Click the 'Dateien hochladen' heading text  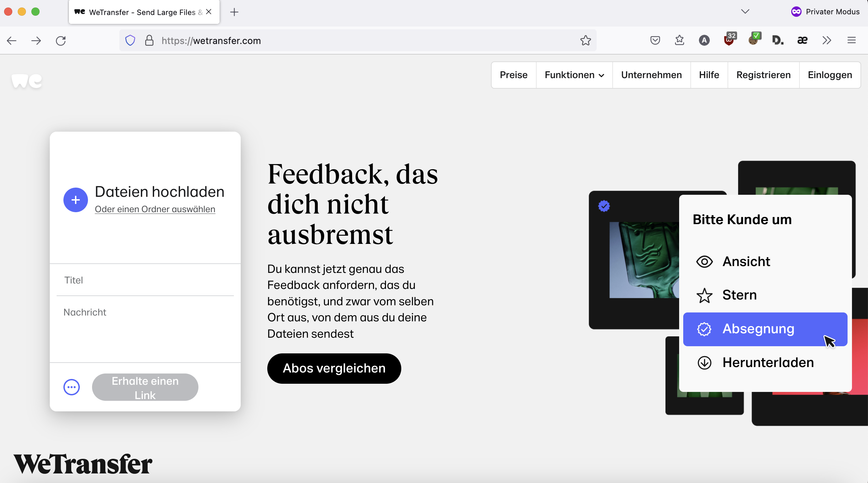[x=160, y=192]
